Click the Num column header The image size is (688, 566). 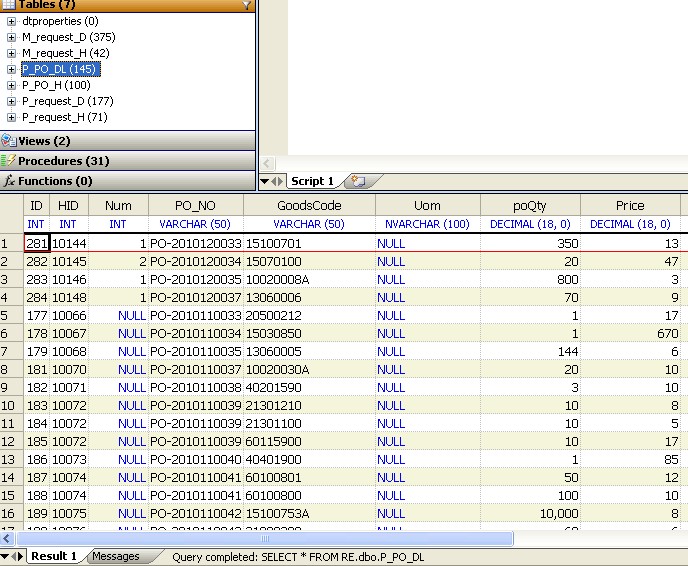118,205
